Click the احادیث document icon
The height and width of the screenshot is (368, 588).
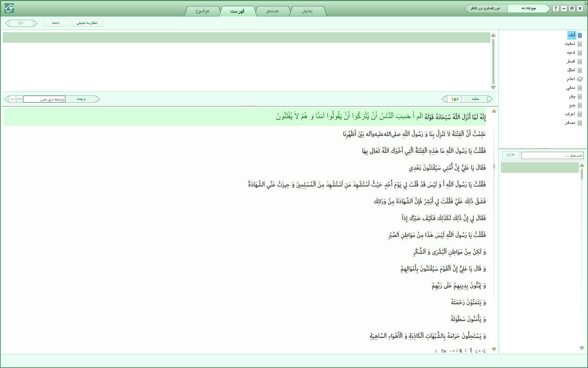(x=580, y=44)
